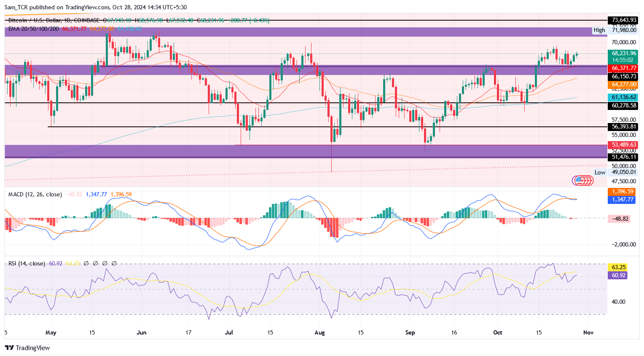Screen dimensions: 644x356
Task: Click the MACD blue value label 1,347.77 on axis
Action: 621,200
